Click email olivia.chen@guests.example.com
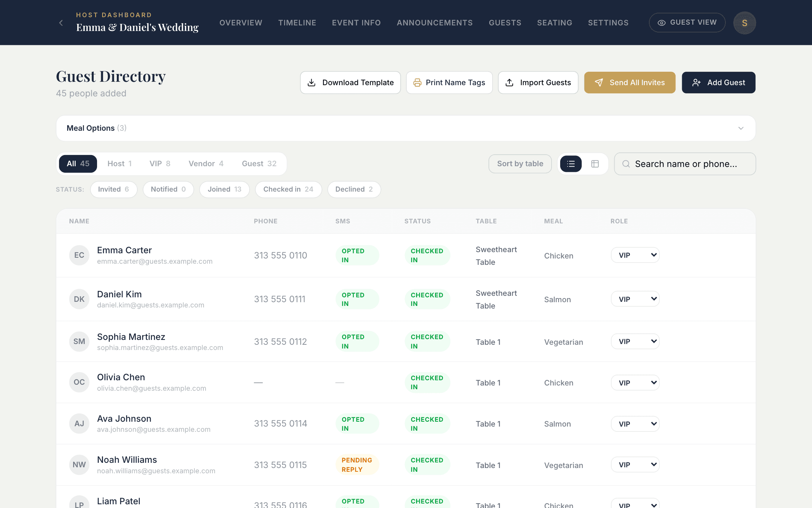The width and height of the screenshot is (812, 508). click(152, 388)
